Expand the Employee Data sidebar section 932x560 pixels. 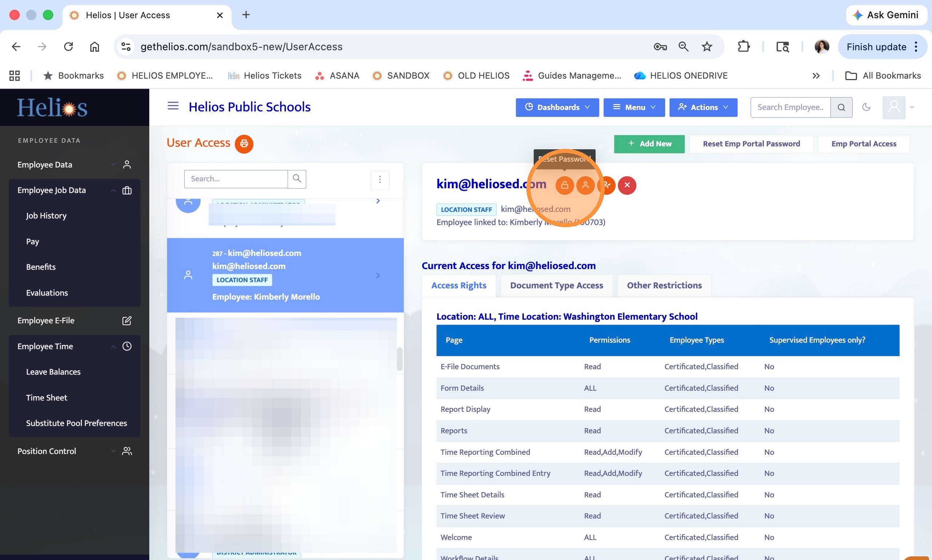pyautogui.click(x=113, y=165)
